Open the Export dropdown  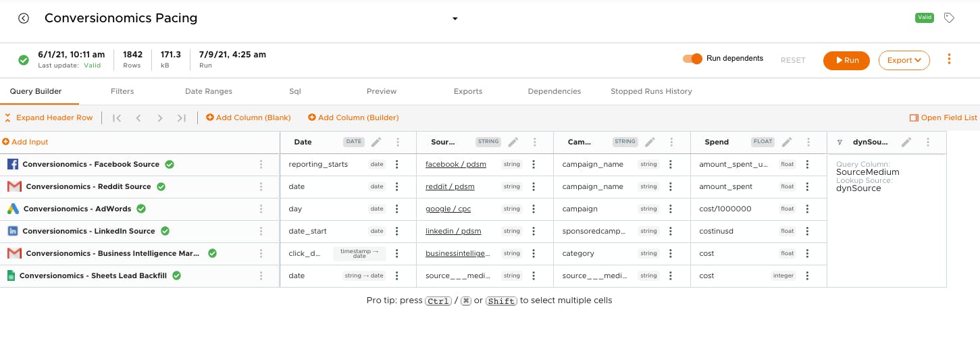pos(904,60)
